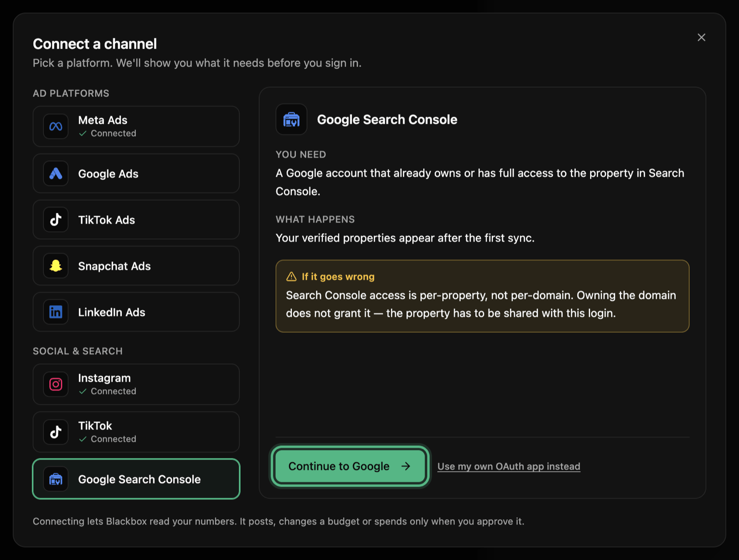Screen dimensions: 739x560
Task: Click the Instagram logo icon
Action: tap(56, 384)
